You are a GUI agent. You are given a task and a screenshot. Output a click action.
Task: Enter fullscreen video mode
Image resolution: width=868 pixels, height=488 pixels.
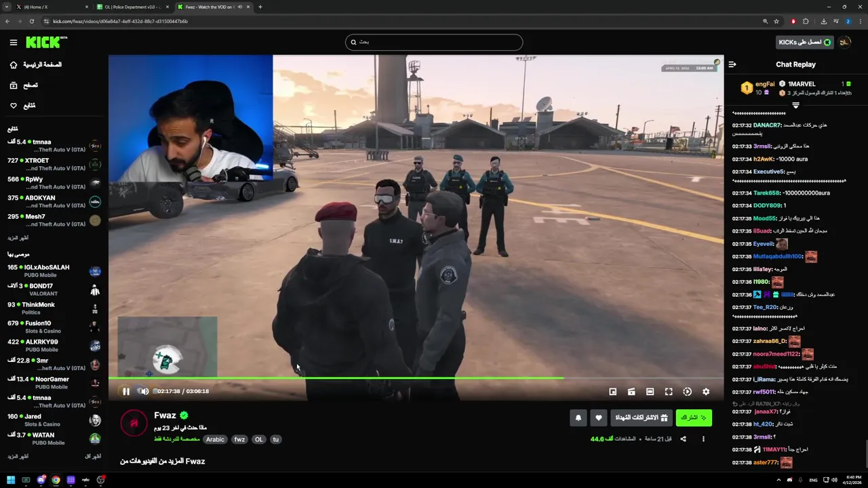click(669, 392)
